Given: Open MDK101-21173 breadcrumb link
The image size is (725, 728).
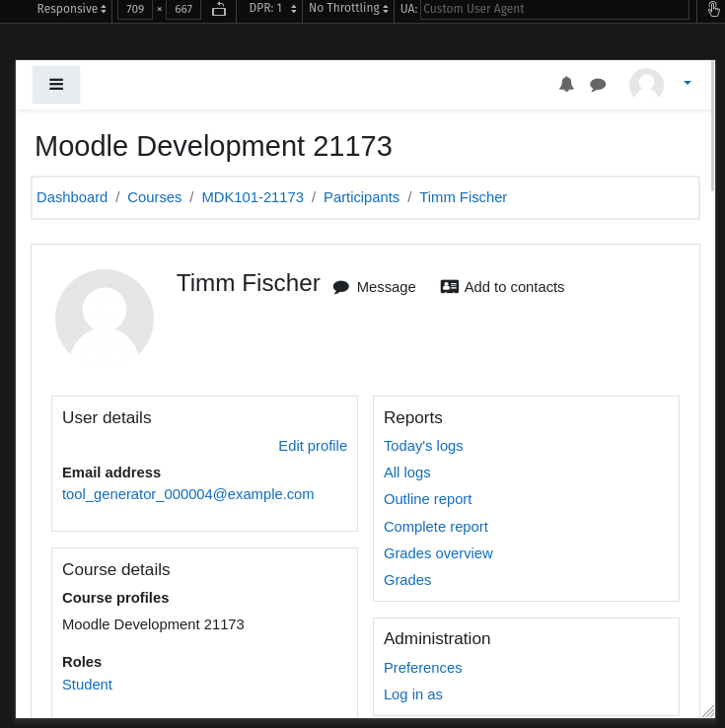Looking at the screenshot, I should point(253,197).
